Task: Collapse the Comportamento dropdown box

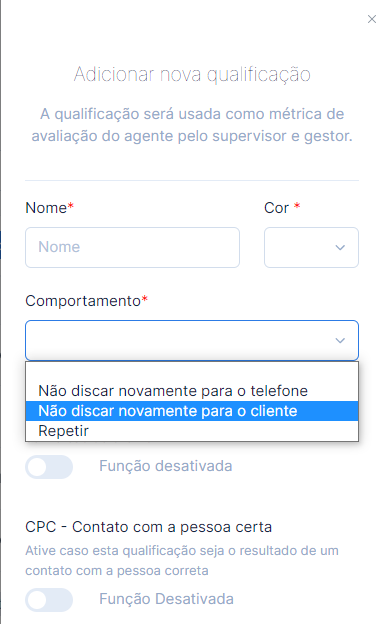Action: click(192, 340)
